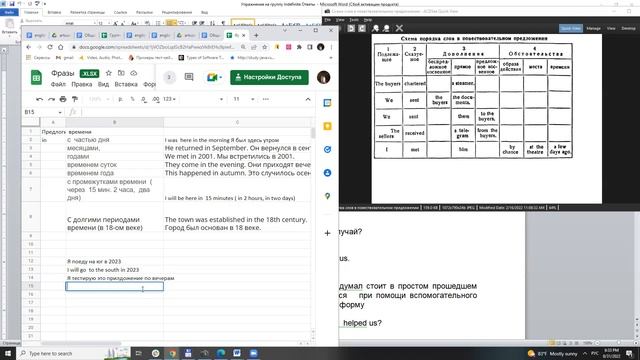Bookmark this page with the star icon
Image resolution: width=640 pixels, height=360 pixels.
point(264,47)
